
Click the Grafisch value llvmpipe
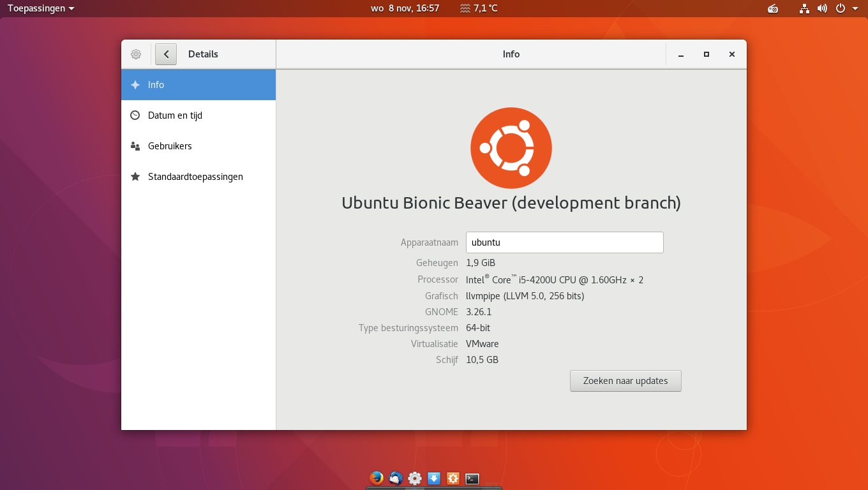tap(525, 296)
